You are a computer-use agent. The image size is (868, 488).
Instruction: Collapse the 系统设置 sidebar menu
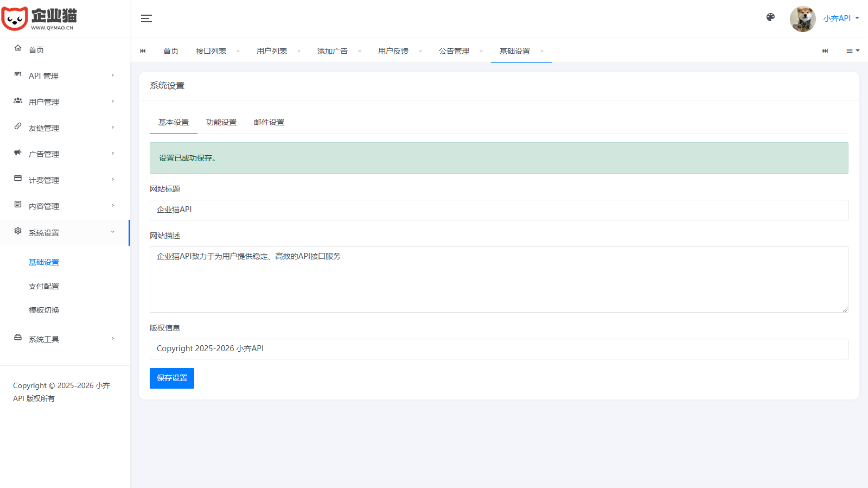pyautogui.click(x=65, y=232)
